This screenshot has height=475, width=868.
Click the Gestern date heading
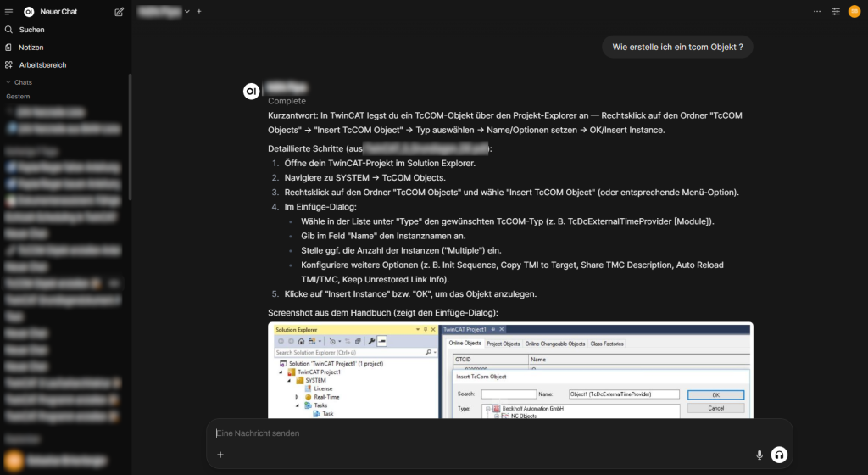point(19,97)
